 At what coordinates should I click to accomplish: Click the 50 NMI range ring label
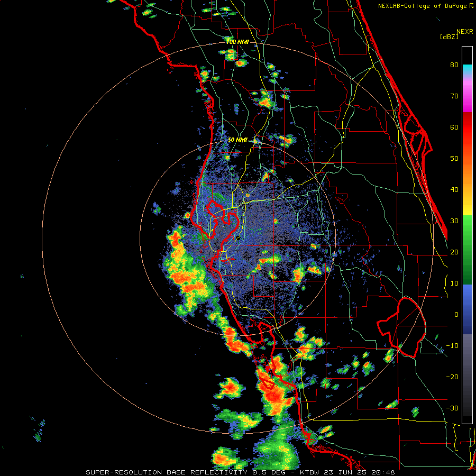[x=237, y=140]
